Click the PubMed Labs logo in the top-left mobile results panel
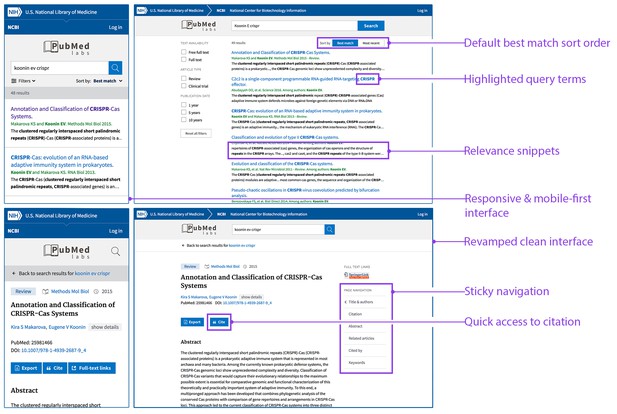Screen dimensions: 617x414 67,48
